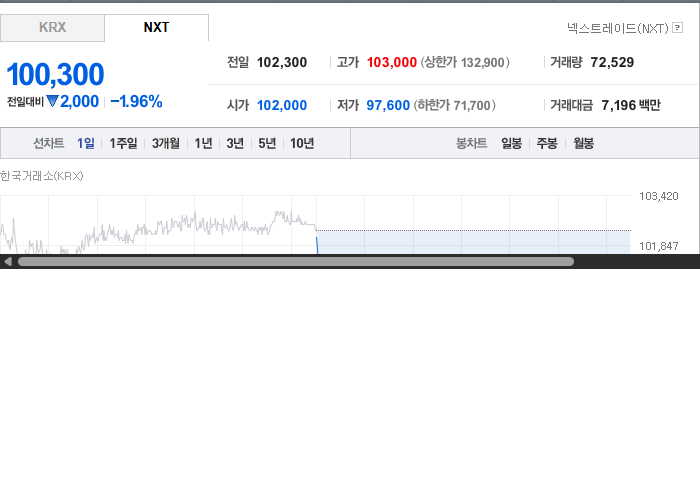Click the 거래대금 value 7,196 백만
700x490 pixels.
point(631,105)
